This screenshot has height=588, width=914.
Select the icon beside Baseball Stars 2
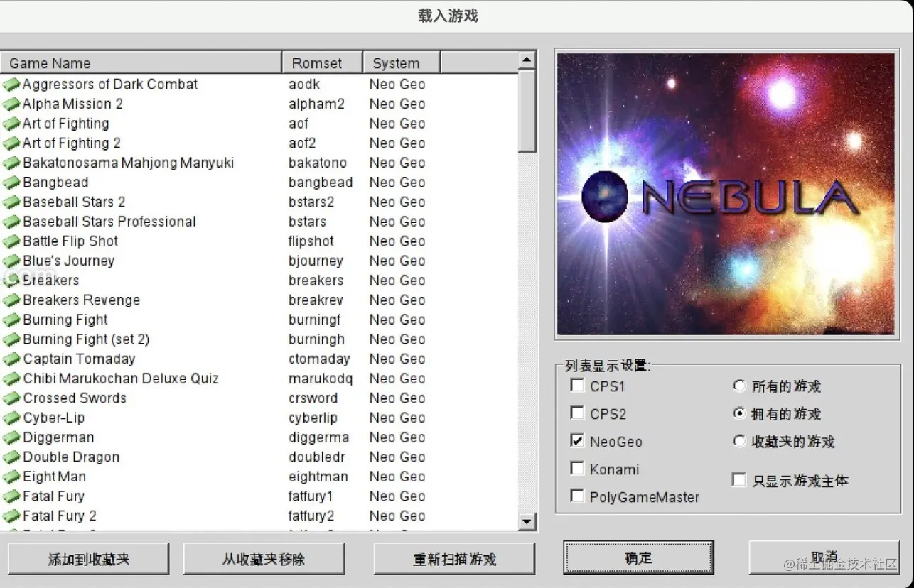point(12,202)
